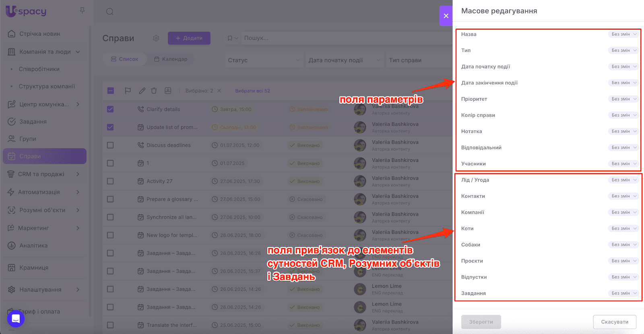Click the Скасувати button
Screen dimensions: 644x334
[x=615, y=322]
